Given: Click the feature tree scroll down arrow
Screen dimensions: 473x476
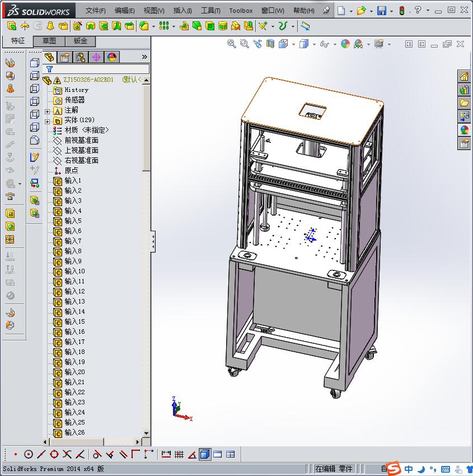Looking at the screenshot, I should pyautogui.click(x=147, y=433).
